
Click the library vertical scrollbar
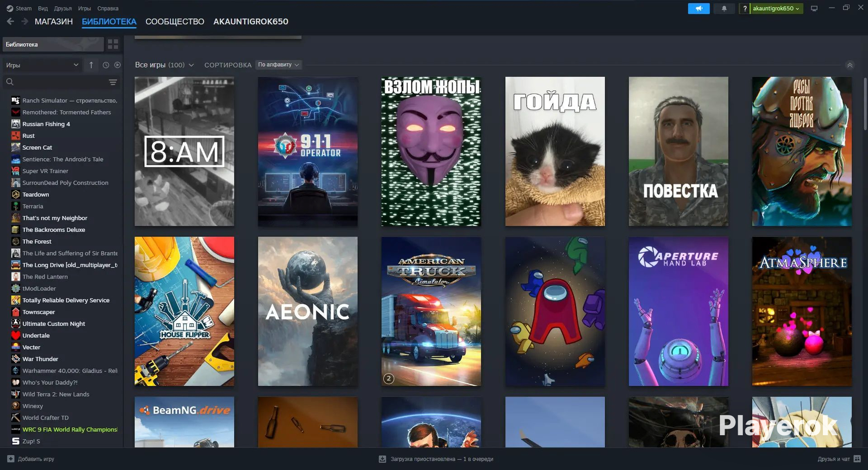point(865,104)
